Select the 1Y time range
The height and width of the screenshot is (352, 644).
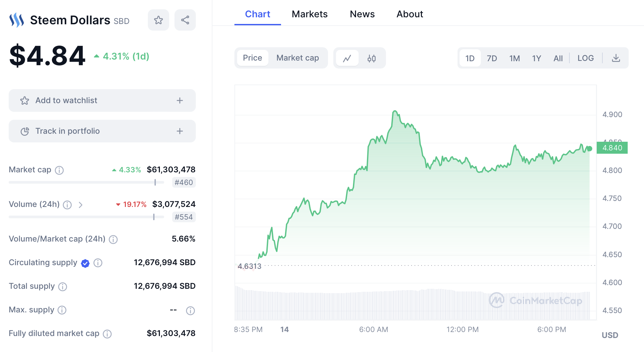[x=536, y=58]
